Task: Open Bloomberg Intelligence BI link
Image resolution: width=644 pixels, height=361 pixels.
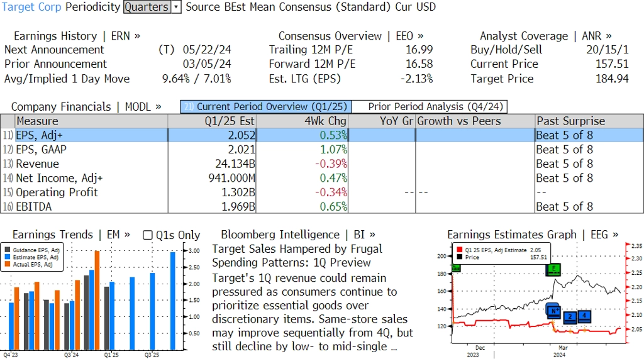Action: point(297,235)
